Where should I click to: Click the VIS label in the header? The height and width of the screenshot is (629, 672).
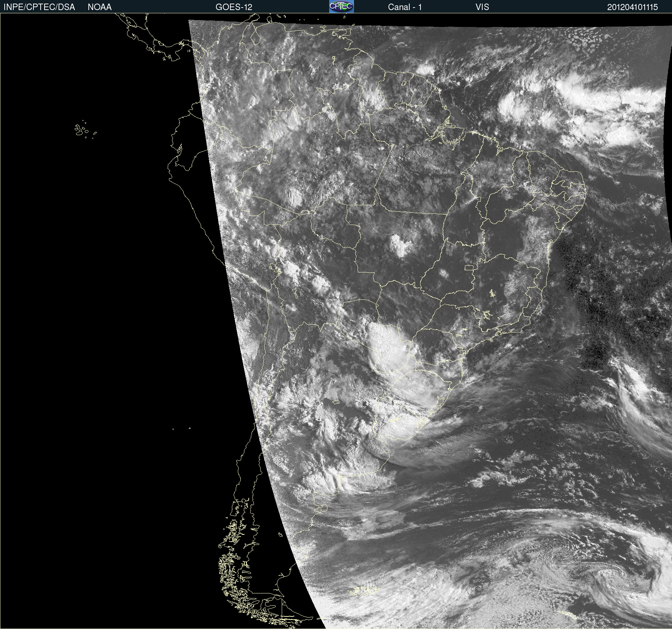click(x=482, y=7)
